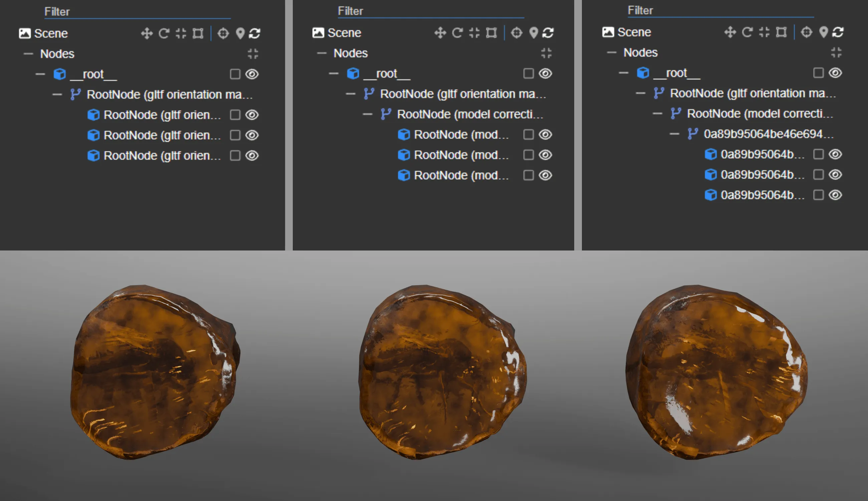Collapse the 0a89b95064be46e694... transform node
868x501 pixels.
pyautogui.click(x=674, y=134)
